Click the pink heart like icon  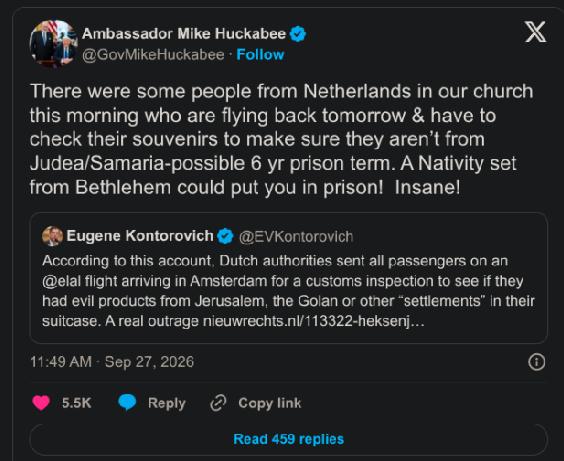coord(41,403)
